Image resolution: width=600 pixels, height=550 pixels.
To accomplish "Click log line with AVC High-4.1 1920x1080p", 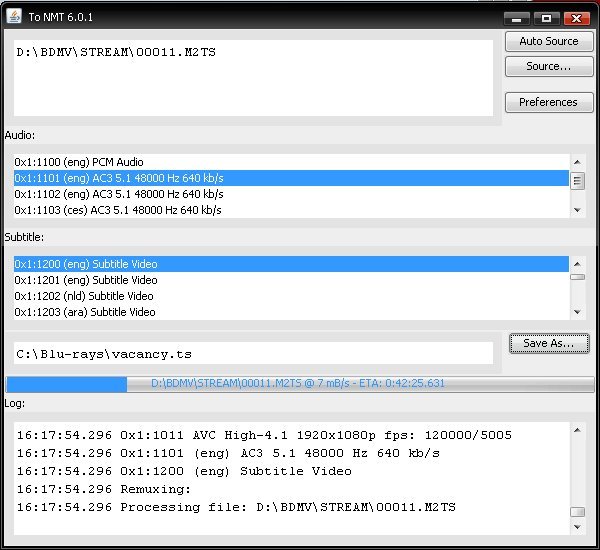I will pyautogui.click(x=264, y=435).
